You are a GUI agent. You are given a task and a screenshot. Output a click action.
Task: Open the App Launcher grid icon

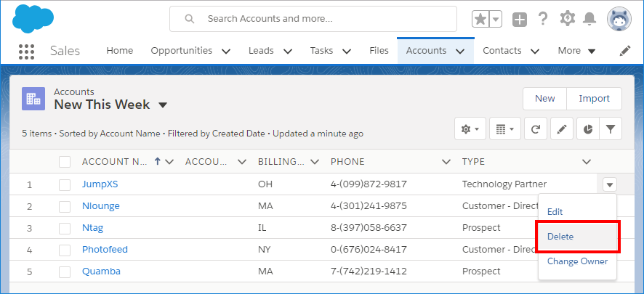tap(26, 51)
